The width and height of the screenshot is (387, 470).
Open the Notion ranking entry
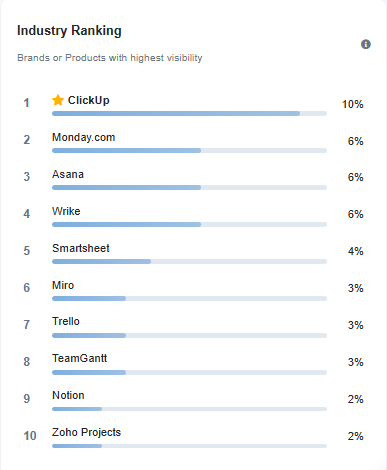68,395
